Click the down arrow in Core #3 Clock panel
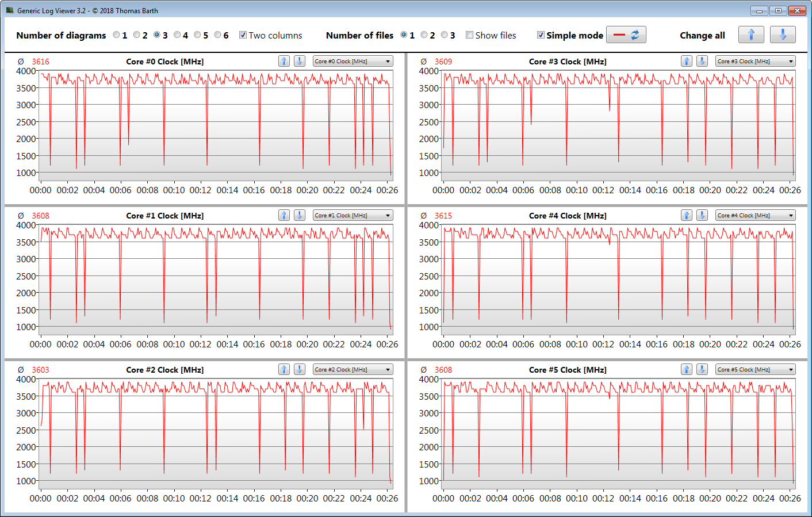Image resolution: width=812 pixels, height=517 pixels. click(702, 61)
